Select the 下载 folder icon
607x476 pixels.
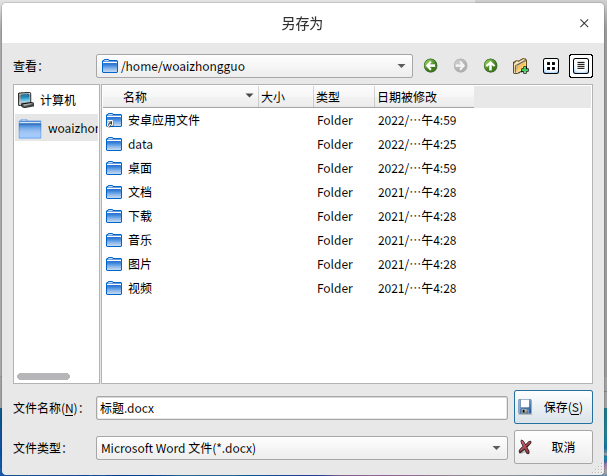[x=114, y=216]
